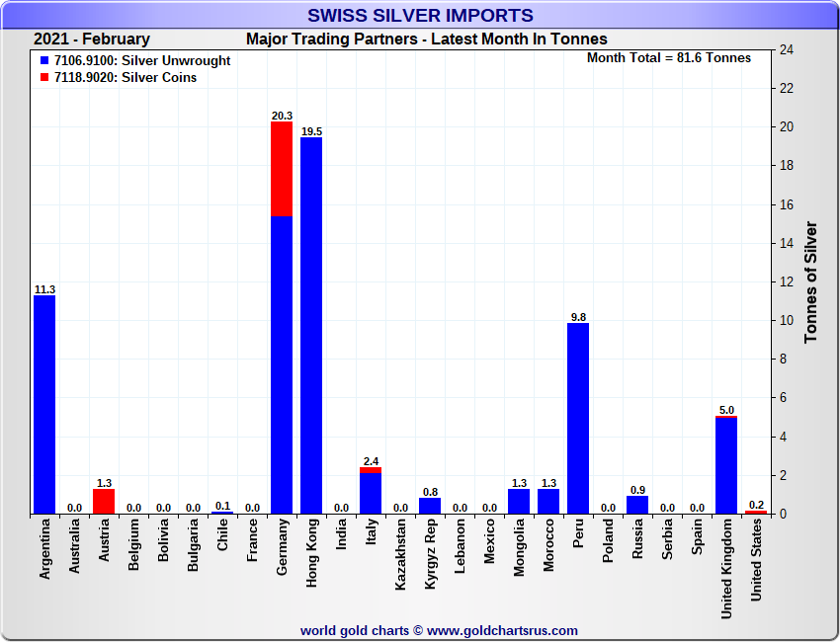This screenshot has width=840, height=642.
Task: Click the blue segment of Germany's bar
Action: pos(282,365)
